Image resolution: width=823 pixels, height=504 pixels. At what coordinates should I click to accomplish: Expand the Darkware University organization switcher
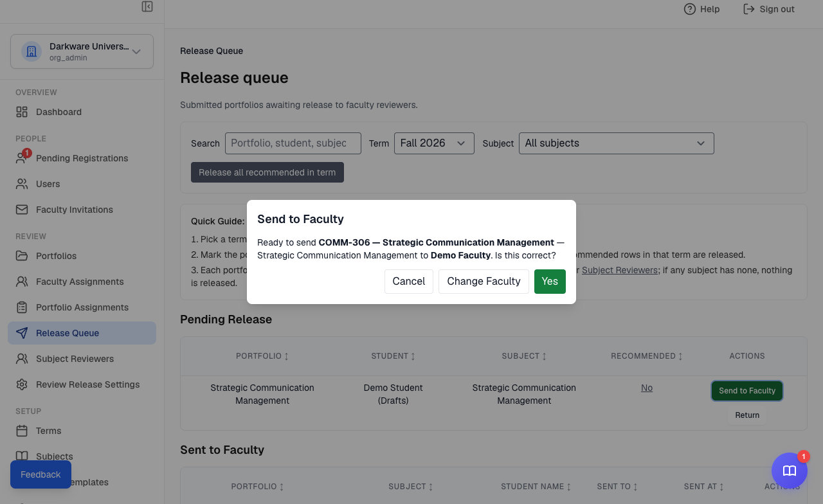tap(82, 51)
